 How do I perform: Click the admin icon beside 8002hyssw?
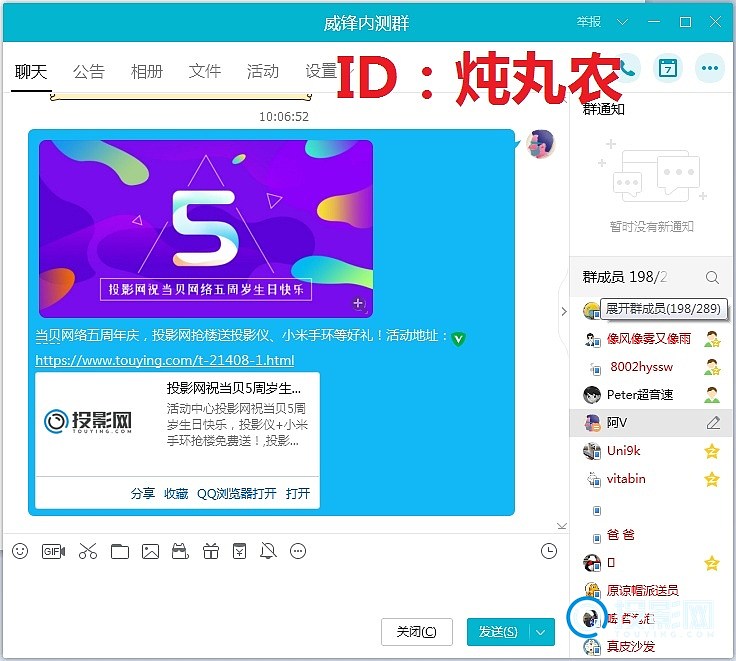tap(712, 367)
